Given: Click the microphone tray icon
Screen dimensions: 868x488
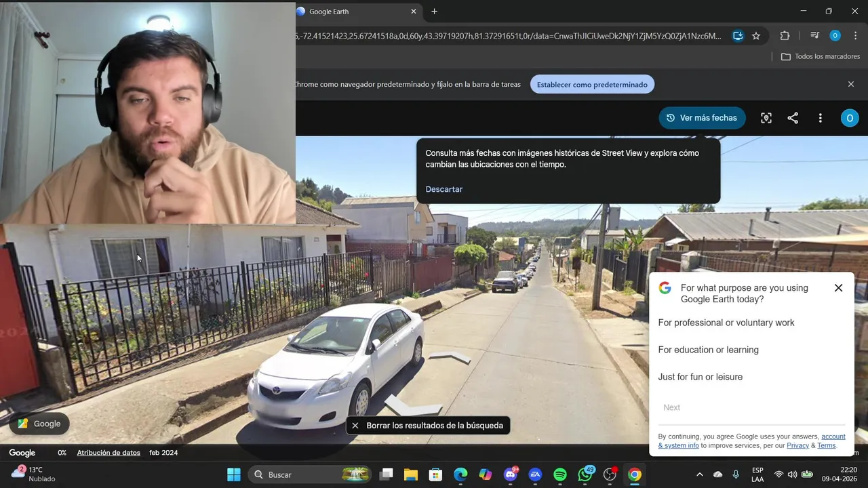Looking at the screenshot, I should coord(736,474).
